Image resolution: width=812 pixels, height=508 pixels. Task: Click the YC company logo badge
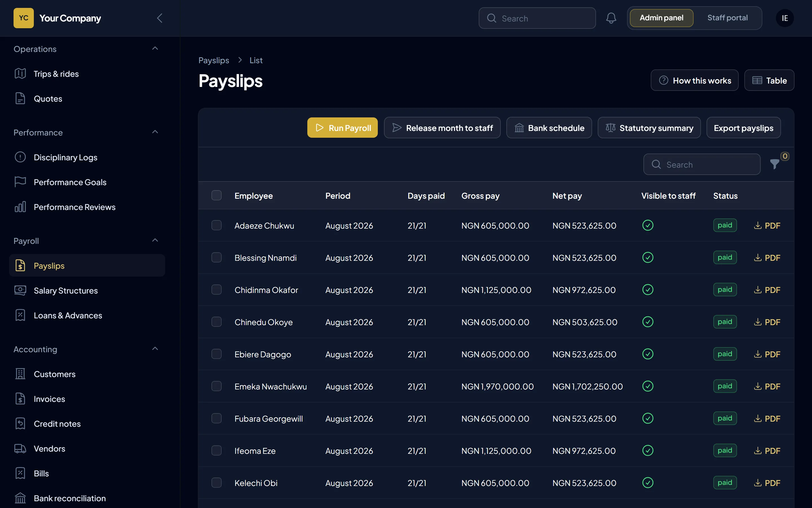point(23,18)
